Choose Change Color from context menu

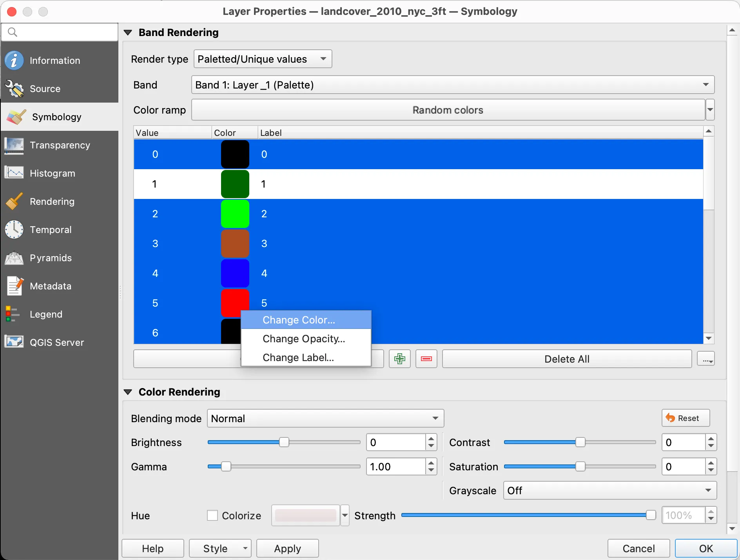coord(299,320)
